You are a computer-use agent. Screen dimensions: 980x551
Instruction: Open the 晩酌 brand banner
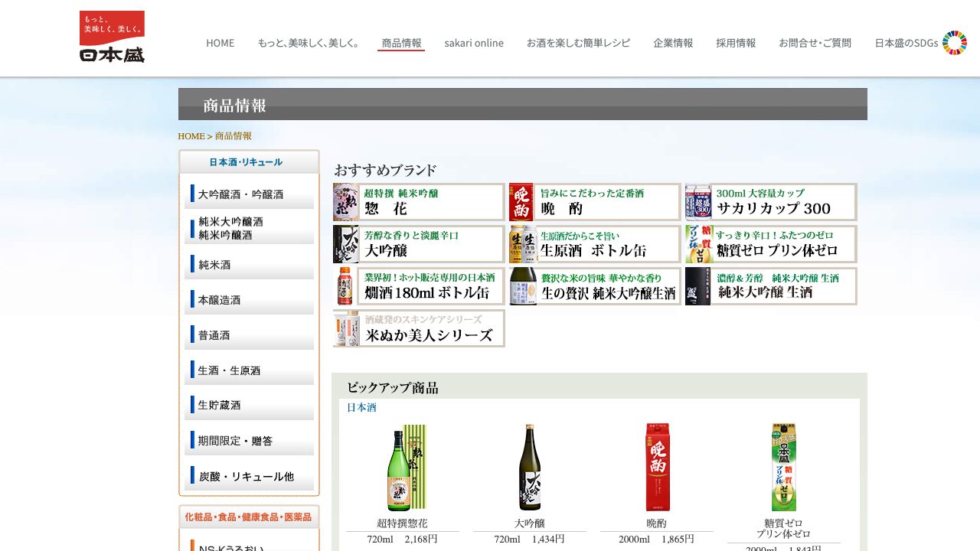click(595, 202)
